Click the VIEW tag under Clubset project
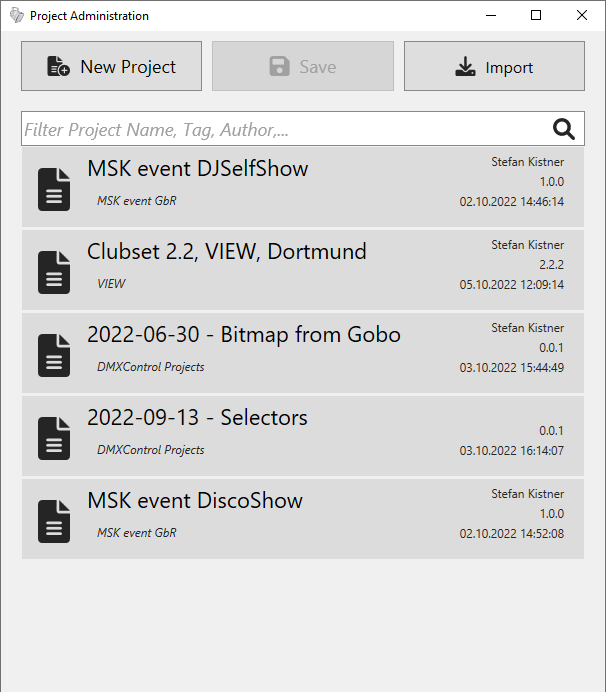This screenshot has width=606, height=692. (111, 284)
